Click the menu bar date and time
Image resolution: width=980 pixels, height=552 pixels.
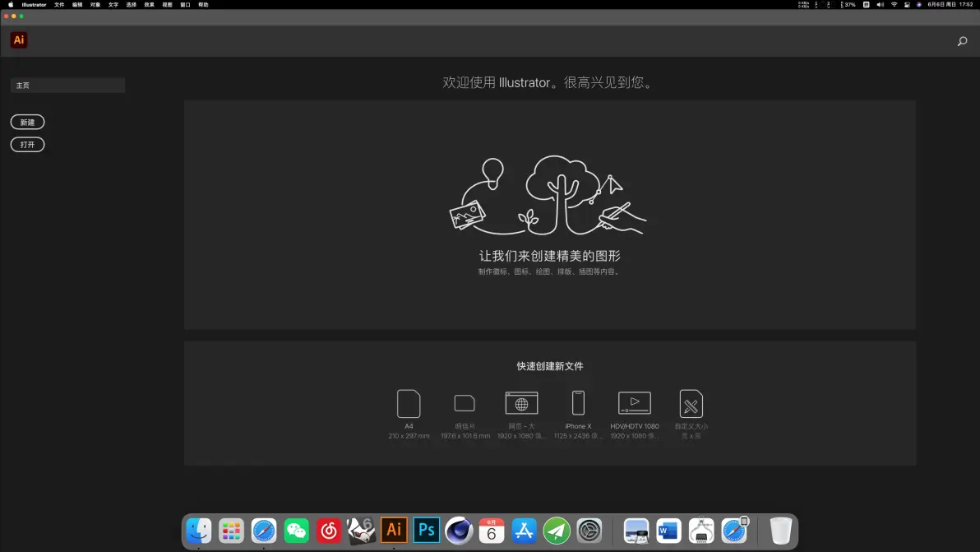[x=950, y=4]
